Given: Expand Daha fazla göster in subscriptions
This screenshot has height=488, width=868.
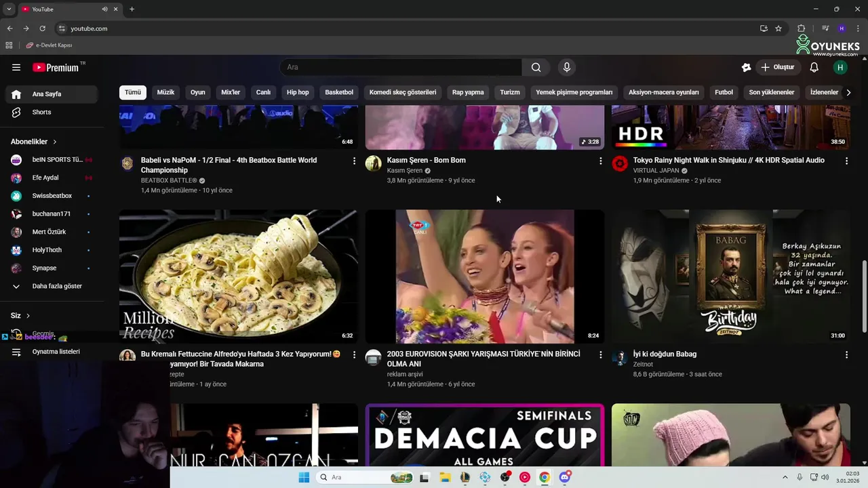Looking at the screenshot, I should 52,286.
